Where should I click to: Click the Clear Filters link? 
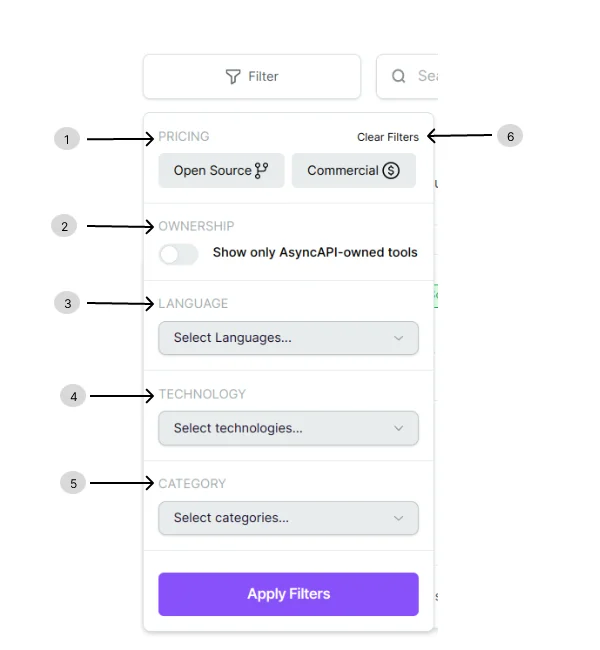point(388,137)
